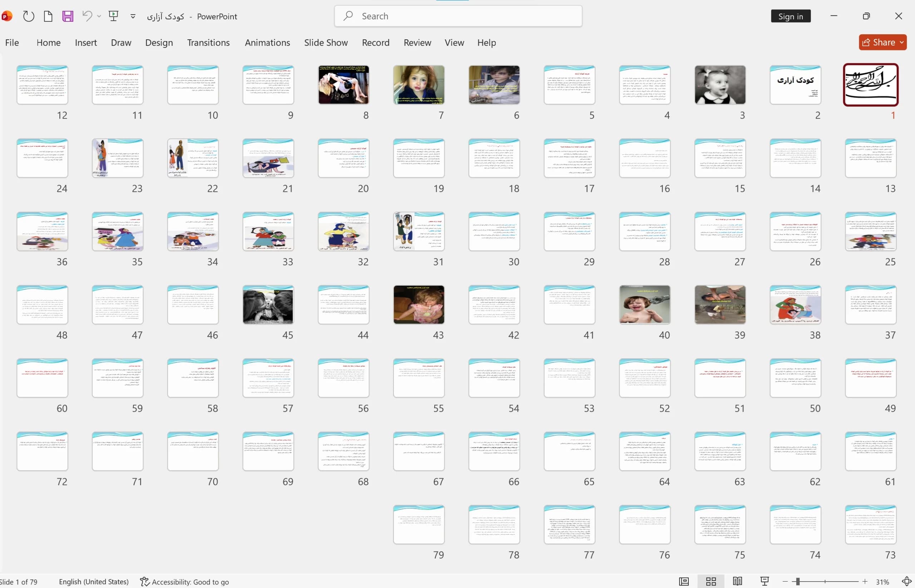Start Slide Show from status bar icon
Screen dimensions: 915x588
tap(765, 582)
